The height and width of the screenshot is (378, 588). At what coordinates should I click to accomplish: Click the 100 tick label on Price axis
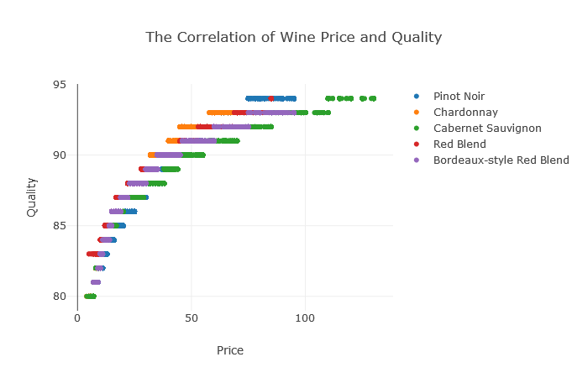click(x=305, y=318)
